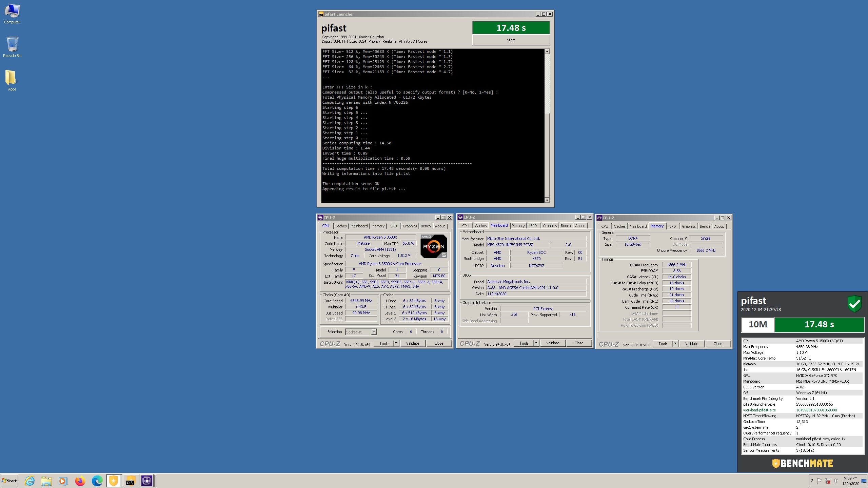Screen dimensions: 868x488
Task: Open the Computer desktop icon
Action: [x=12, y=14]
